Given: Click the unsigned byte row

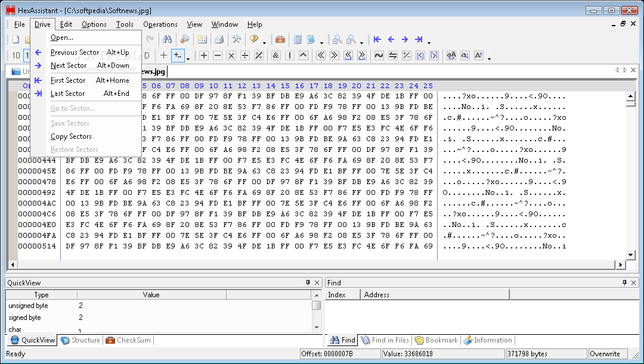Looking at the screenshot, I should tap(159, 306).
